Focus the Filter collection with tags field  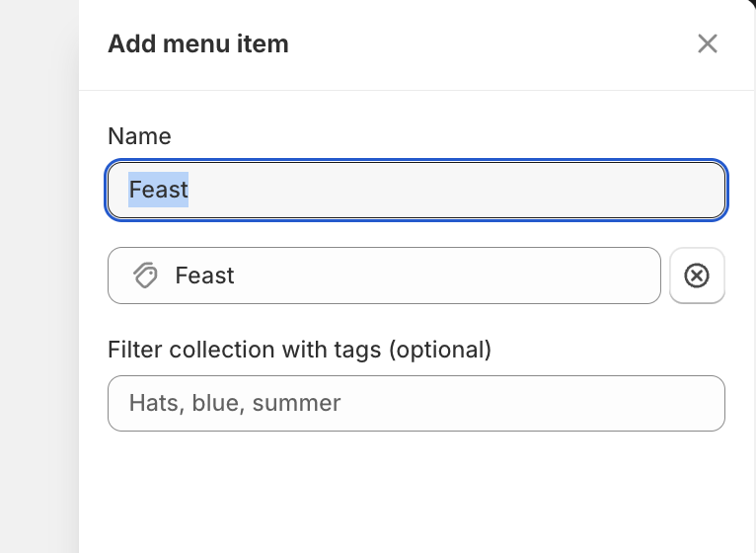coord(416,403)
